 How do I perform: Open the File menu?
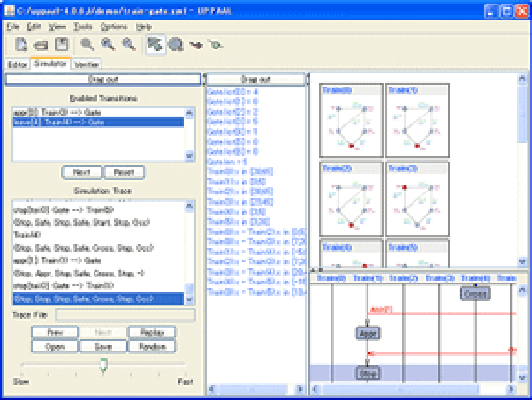click(13, 27)
